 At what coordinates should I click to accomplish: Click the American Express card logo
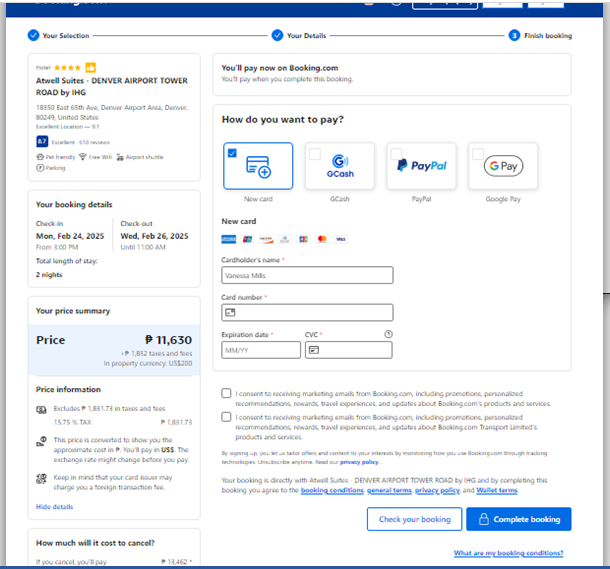[x=227, y=239]
